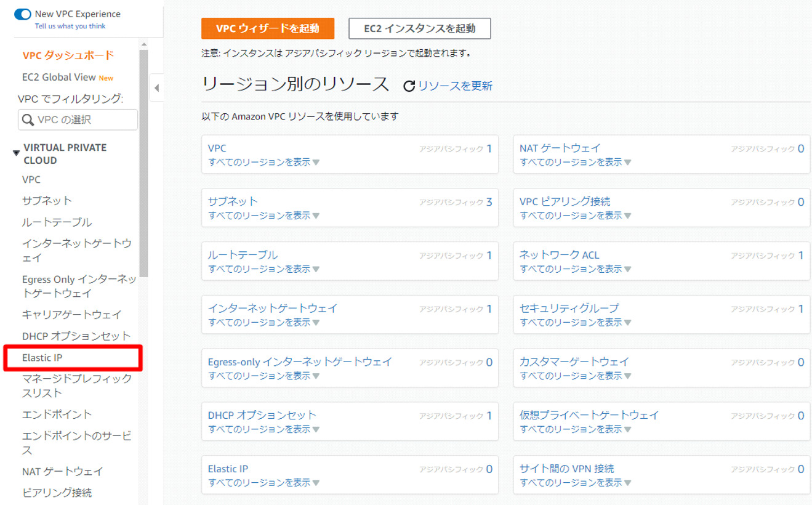Click the インターネットゲートウェイ resource card link
The height and width of the screenshot is (505, 812).
(273, 309)
